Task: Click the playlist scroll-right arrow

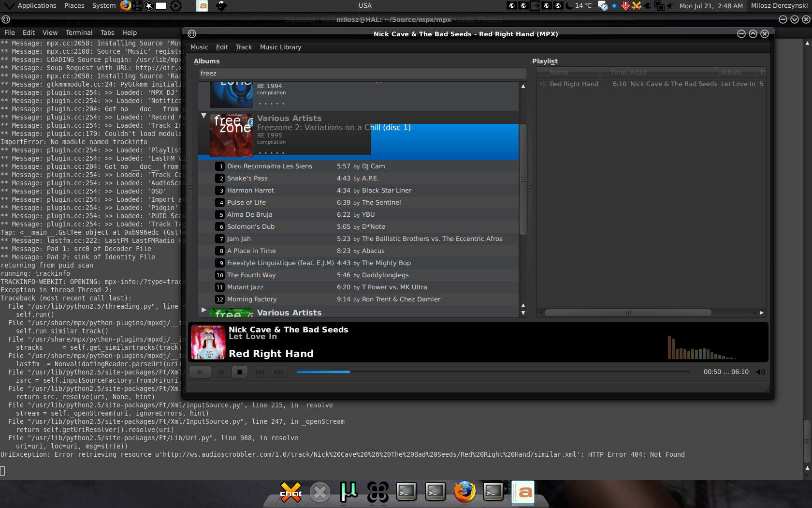Action: tap(762, 313)
